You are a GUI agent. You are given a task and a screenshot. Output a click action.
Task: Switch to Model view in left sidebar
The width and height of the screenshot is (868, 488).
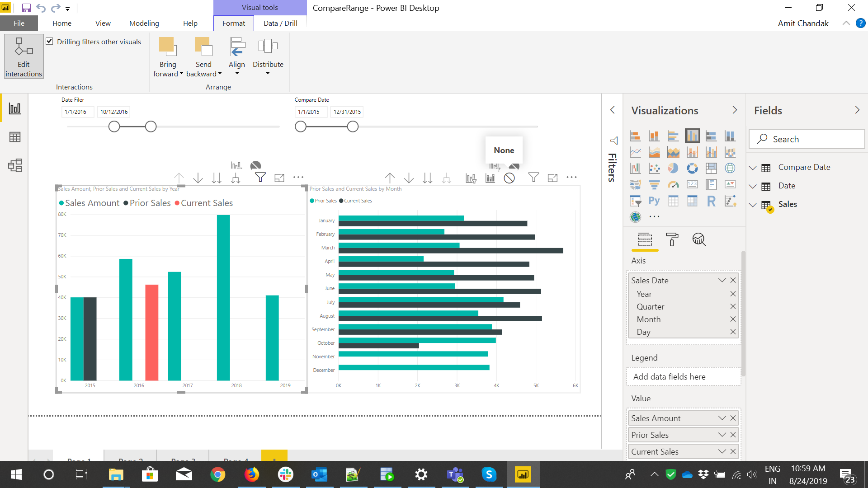point(15,165)
